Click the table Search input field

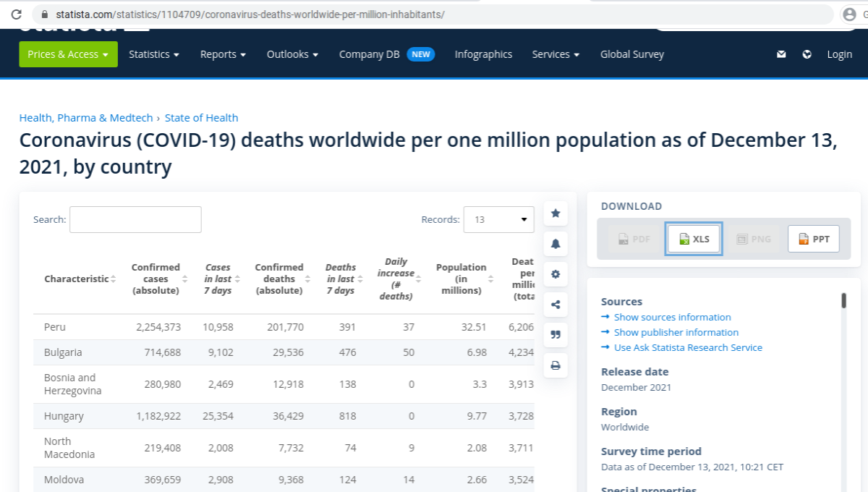pyautogui.click(x=135, y=219)
